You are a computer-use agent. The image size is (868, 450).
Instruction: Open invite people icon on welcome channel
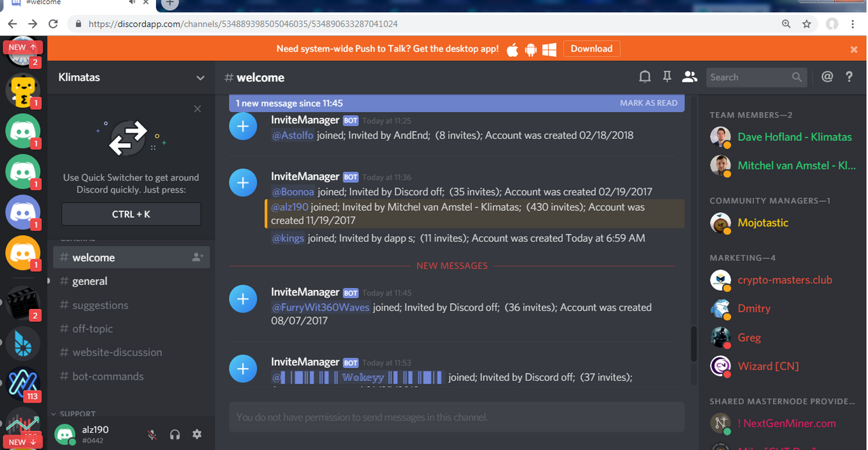197,257
